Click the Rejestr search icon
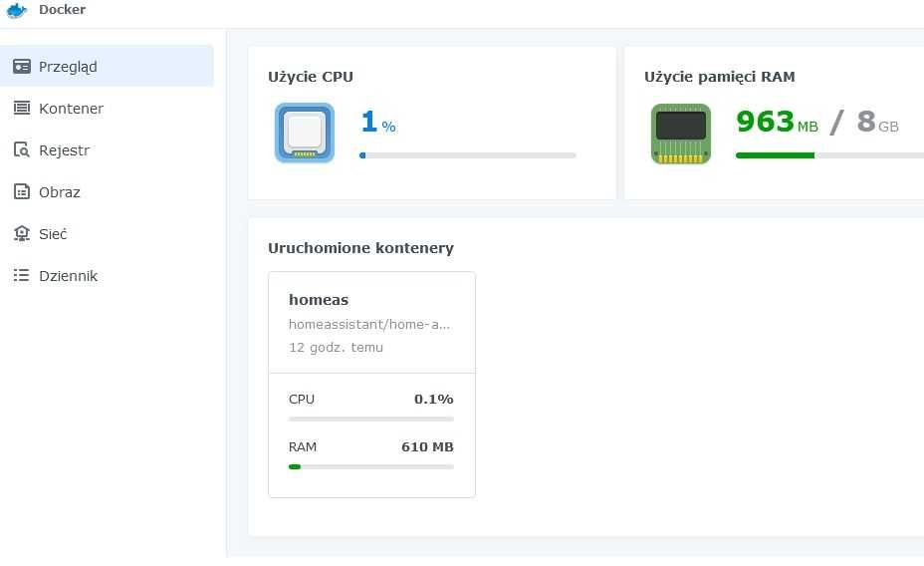This screenshot has height=566, width=924. click(x=21, y=150)
